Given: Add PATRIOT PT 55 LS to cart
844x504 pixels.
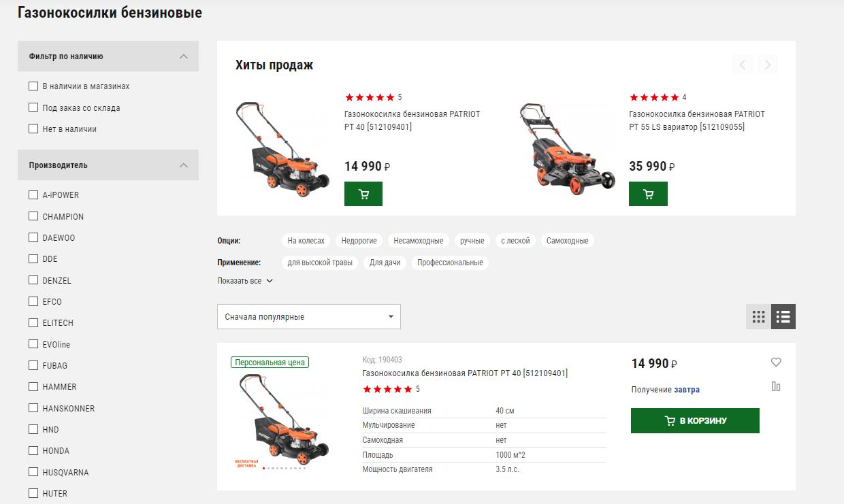Looking at the screenshot, I should click(x=648, y=194).
